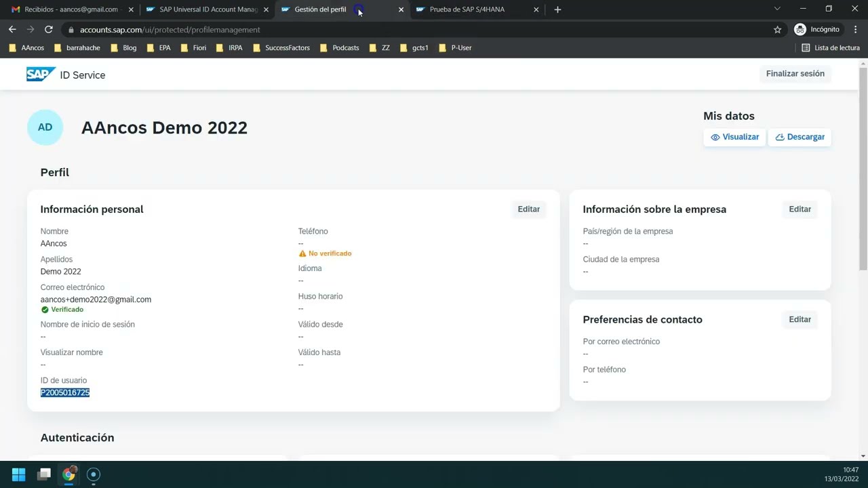
Task: Open the Blog bookmark folder
Action: tap(123, 48)
